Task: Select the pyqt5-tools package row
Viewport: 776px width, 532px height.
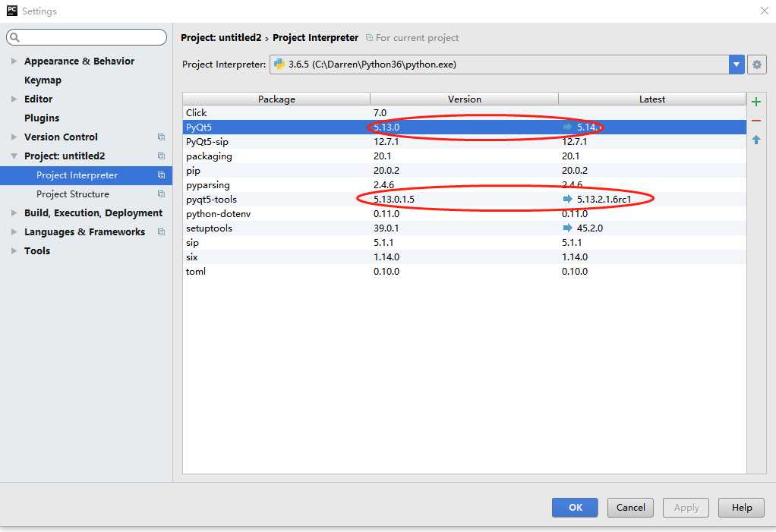Action: point(464,200)
